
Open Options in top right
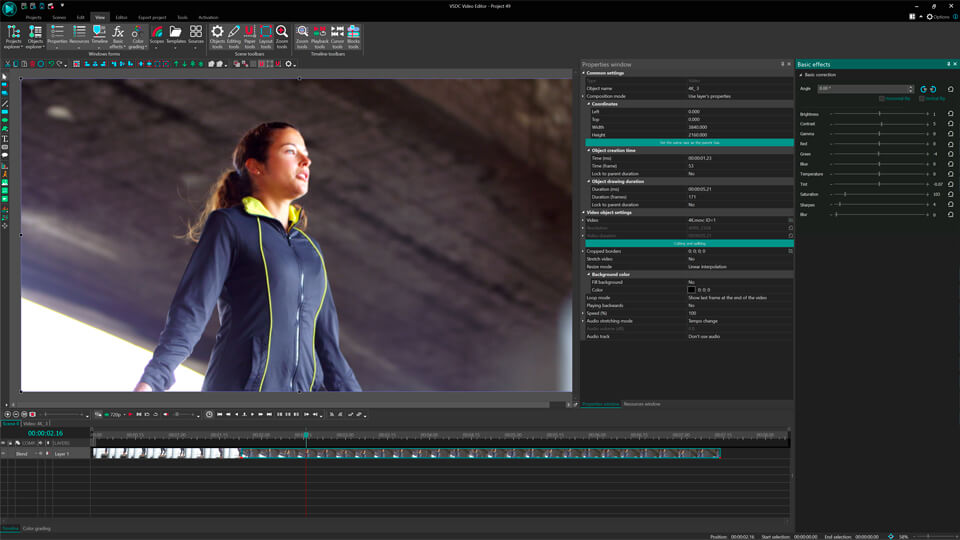(x=938, y=17)
